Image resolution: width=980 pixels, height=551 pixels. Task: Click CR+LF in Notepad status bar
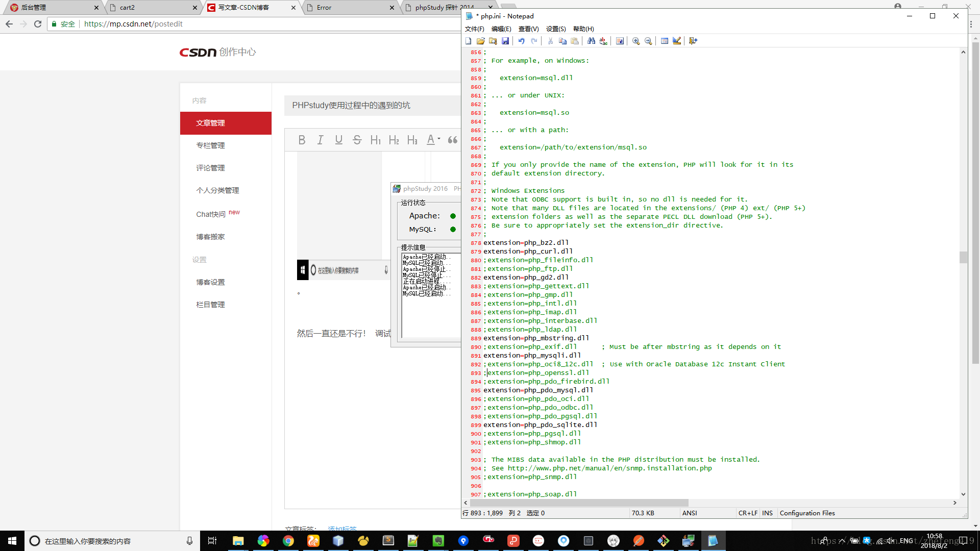click(x=748, y=513)
